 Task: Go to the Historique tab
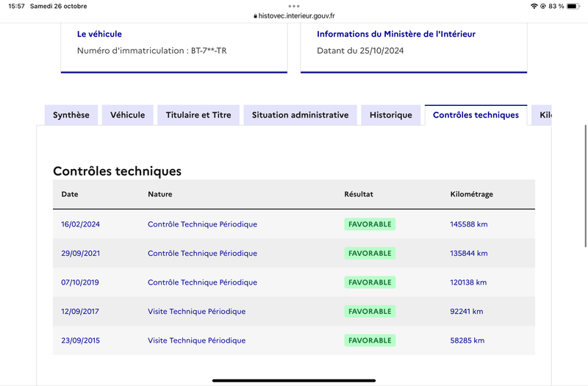click(x=391, y=115)
